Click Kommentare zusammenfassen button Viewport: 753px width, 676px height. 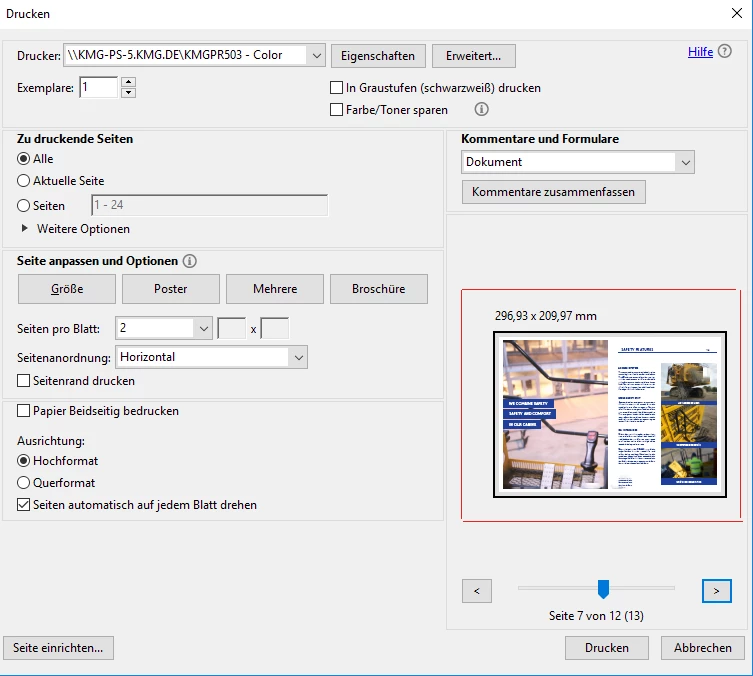pyautogui.click(x=553, y=192)
